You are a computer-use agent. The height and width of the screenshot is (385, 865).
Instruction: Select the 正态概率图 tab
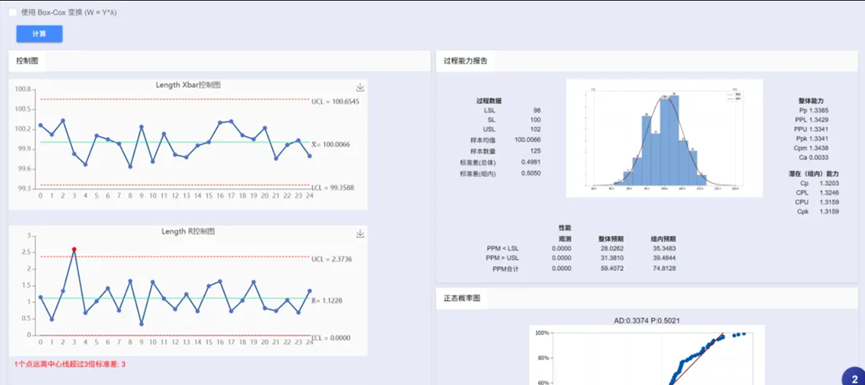[x=462, y=298]
